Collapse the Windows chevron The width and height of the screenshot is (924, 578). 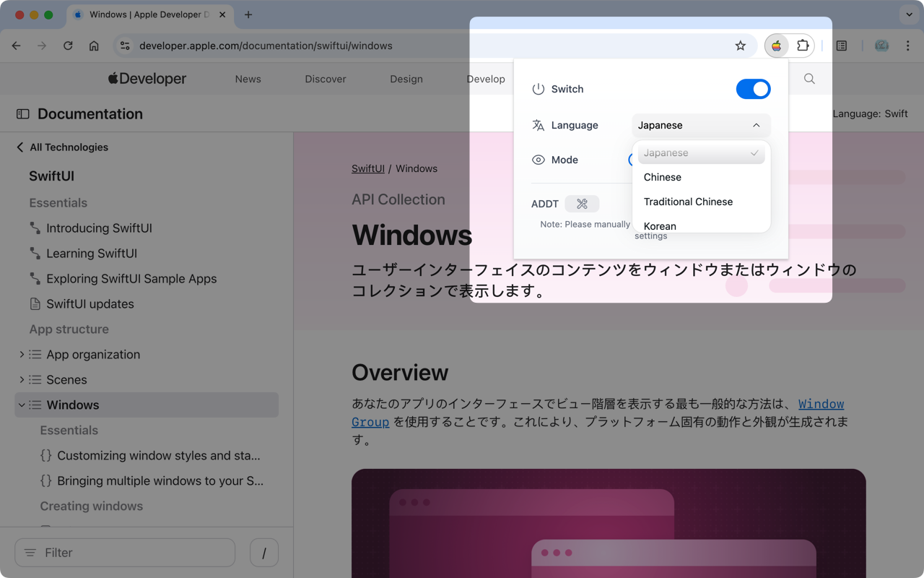[22, 405]
